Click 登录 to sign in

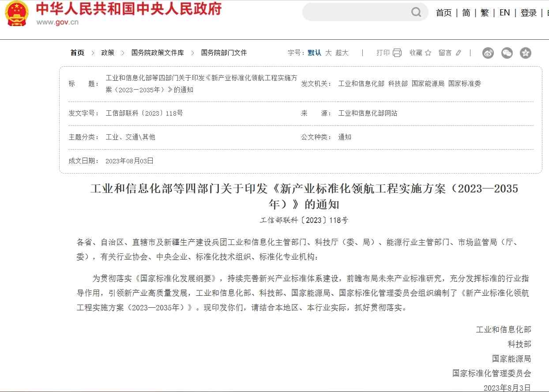[x=528, y=13]
